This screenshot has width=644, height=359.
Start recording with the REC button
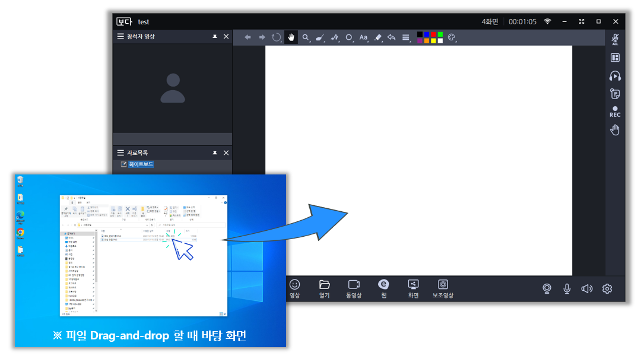coord(615,112)
